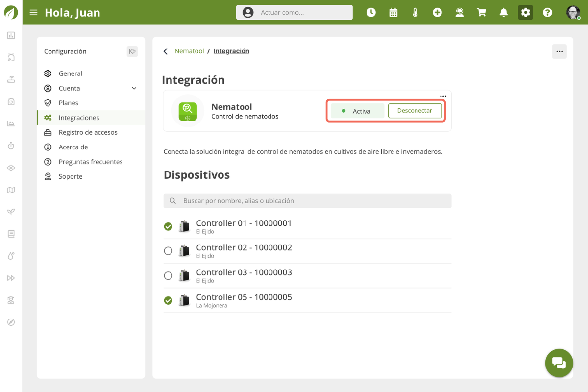Click the Desconectar button

[x=415, y=111]
